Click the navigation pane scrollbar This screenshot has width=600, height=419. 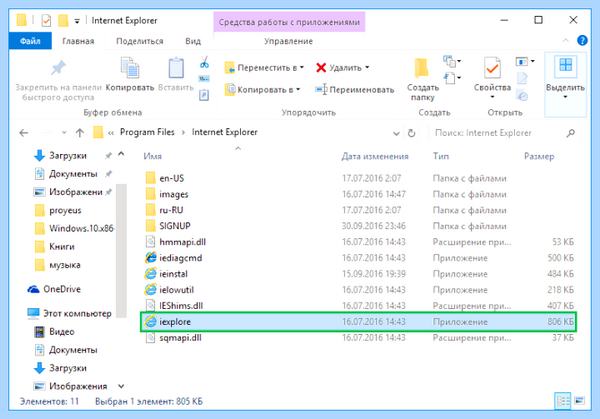(121, 251)
